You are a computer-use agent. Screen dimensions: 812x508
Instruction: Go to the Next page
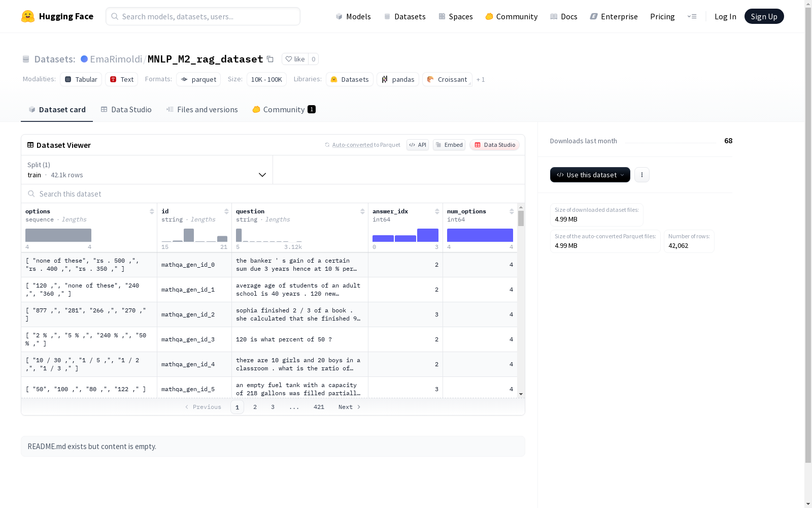click(x=350, y=407)
